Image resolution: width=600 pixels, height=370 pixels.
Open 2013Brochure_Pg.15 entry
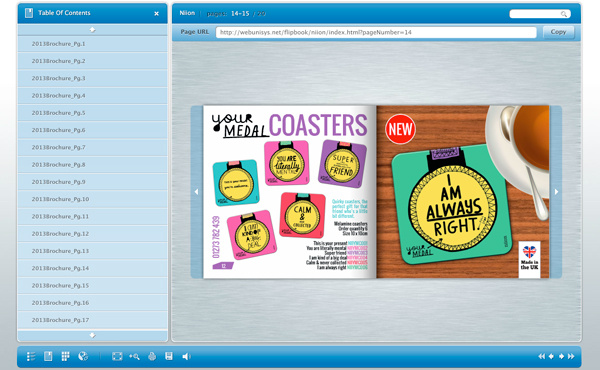click(x=92, y=285)
